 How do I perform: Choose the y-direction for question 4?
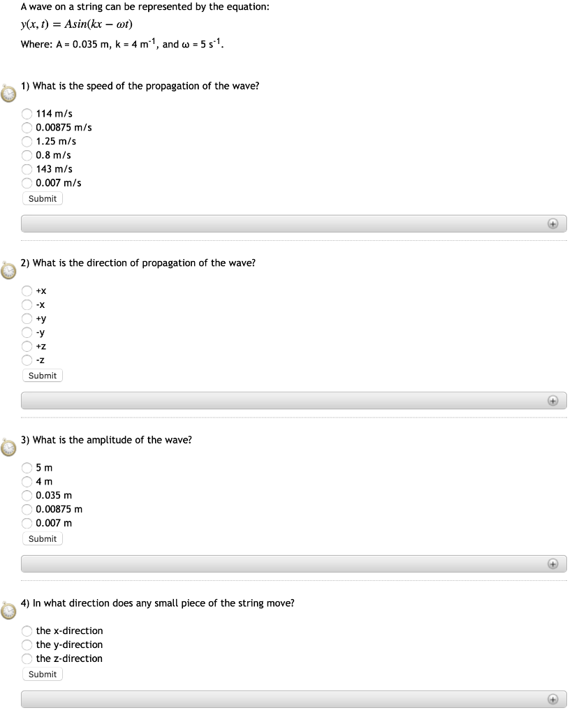click(x=27, y=644)
